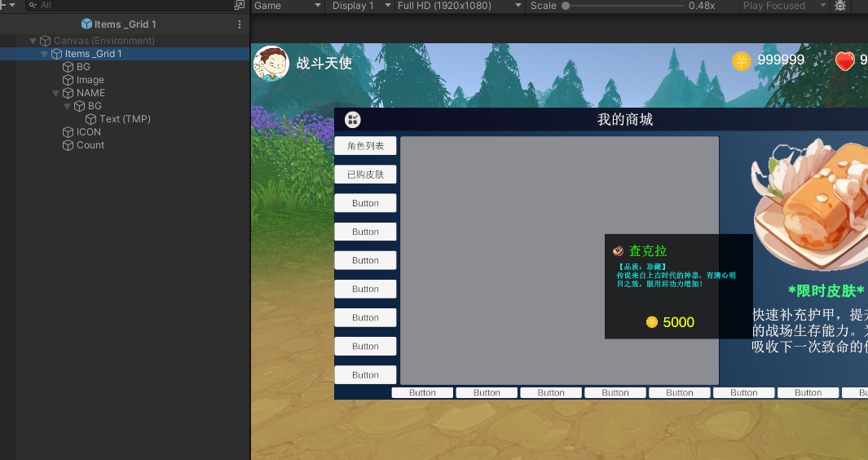
Task: Click the *限时皮肤* label
Action: click(826, 291)
